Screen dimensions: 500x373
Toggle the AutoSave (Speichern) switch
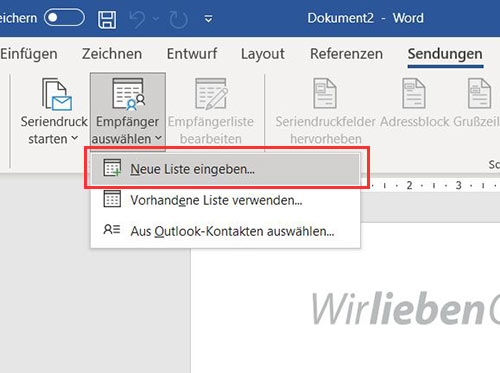click(64, 17)
